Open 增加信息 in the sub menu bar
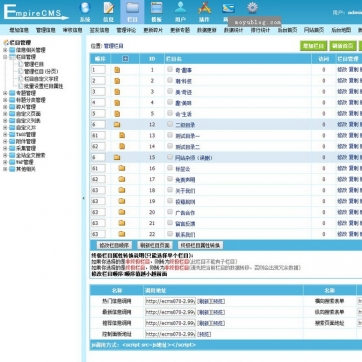 pyautogui.click(x=19, y=30)
